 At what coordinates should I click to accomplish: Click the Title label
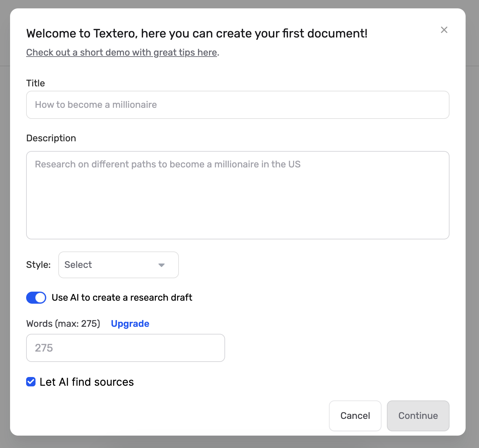(36, 83)
